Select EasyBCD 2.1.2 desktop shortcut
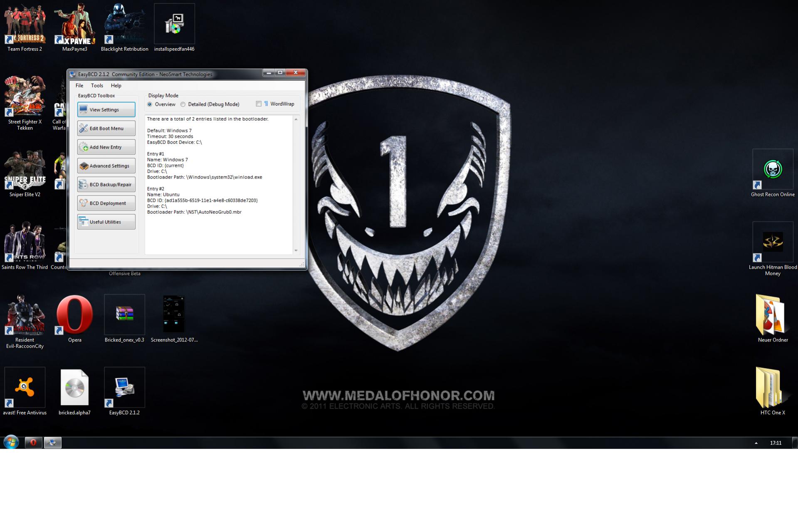This screenshot has width=798, height=532. click(x=124, y=391)
